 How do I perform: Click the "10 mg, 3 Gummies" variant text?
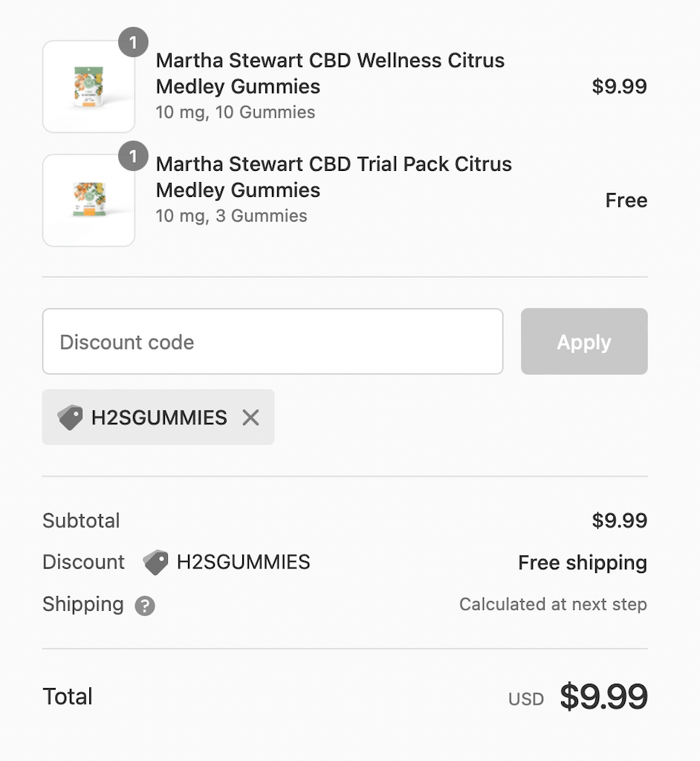(x=231, y=216)
